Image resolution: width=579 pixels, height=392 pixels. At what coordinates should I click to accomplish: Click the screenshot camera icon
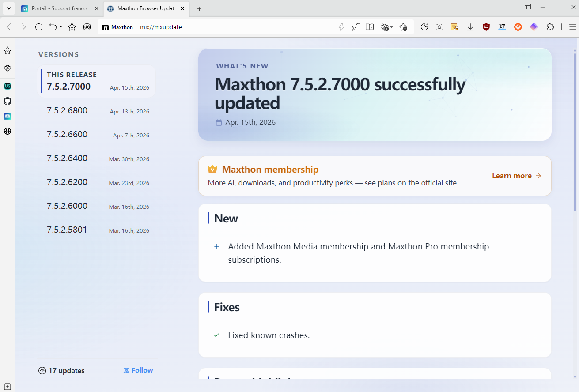pyautogui.click(x=439, y=27)
